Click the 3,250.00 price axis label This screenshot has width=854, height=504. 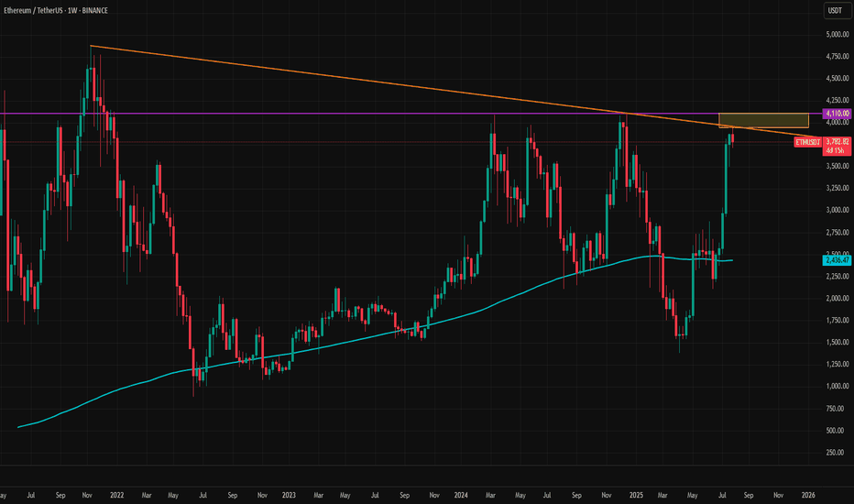point(838,188)
